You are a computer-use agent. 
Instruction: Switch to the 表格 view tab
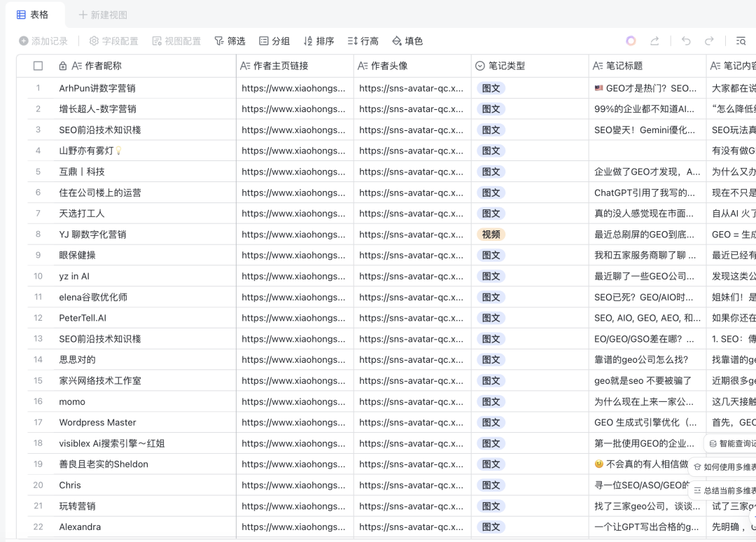[33, 15]
